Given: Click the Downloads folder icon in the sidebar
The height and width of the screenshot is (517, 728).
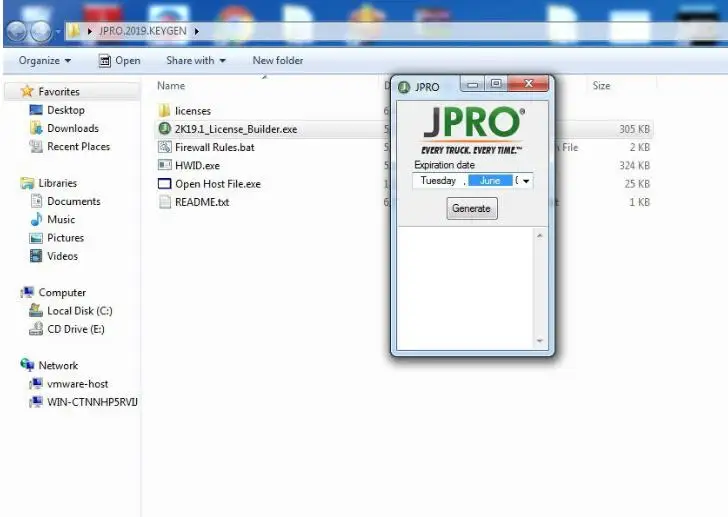Looking at the screenshot, I should coord(36,128).
